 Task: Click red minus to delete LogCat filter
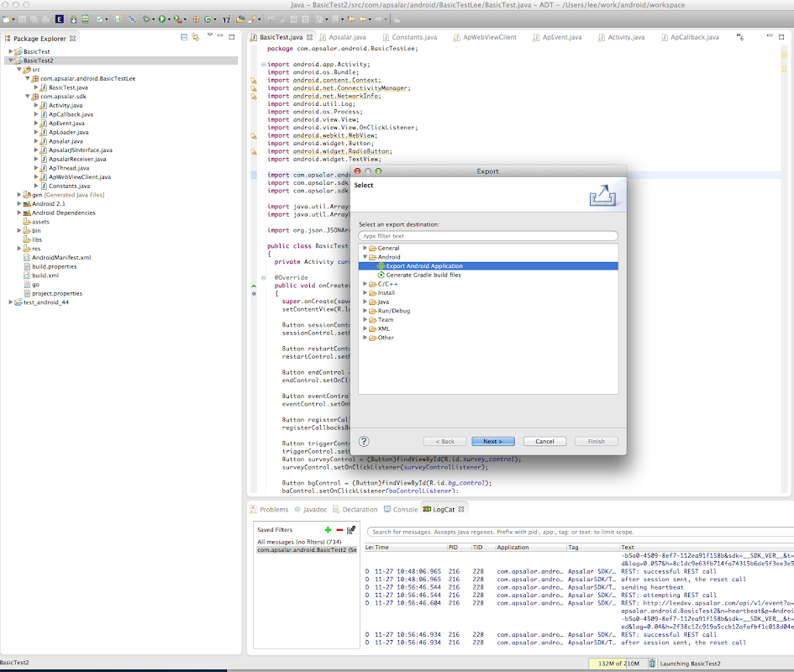tap(339, 530)
